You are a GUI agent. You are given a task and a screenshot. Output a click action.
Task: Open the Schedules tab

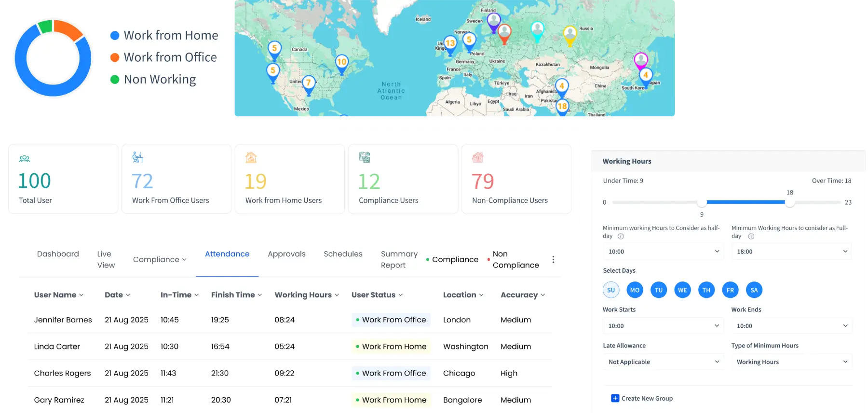point(343,254)
